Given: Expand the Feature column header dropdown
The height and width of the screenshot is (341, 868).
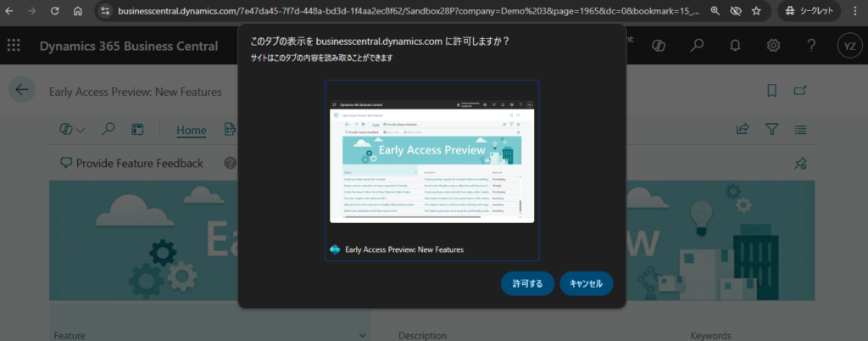Looking at the screenshot, I should coord(364,334).
